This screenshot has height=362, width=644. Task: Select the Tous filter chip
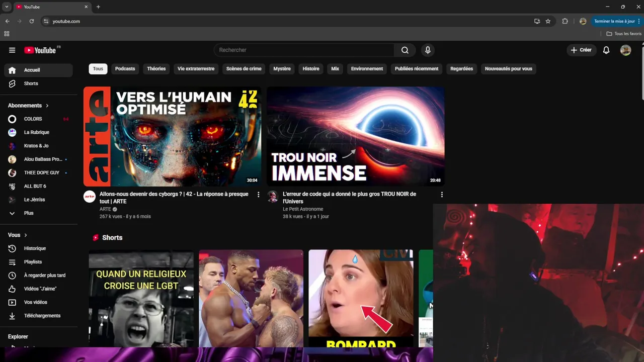[x=98, y=69]
